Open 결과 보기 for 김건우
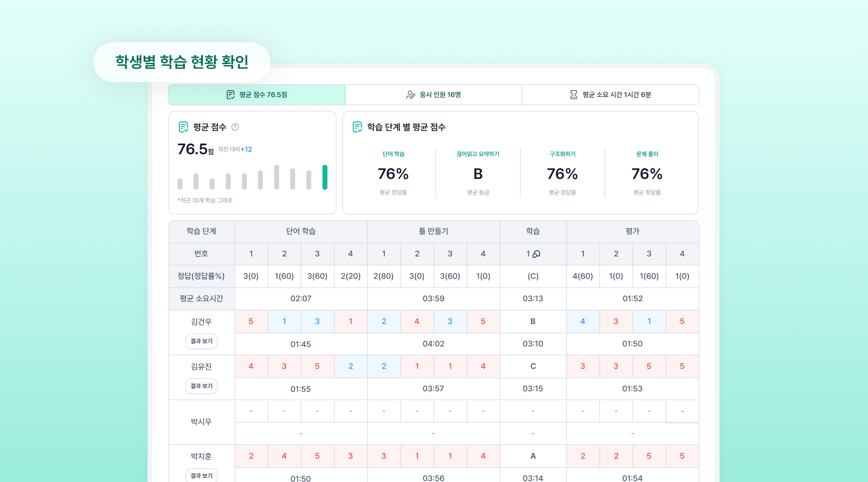 point(202,341)
